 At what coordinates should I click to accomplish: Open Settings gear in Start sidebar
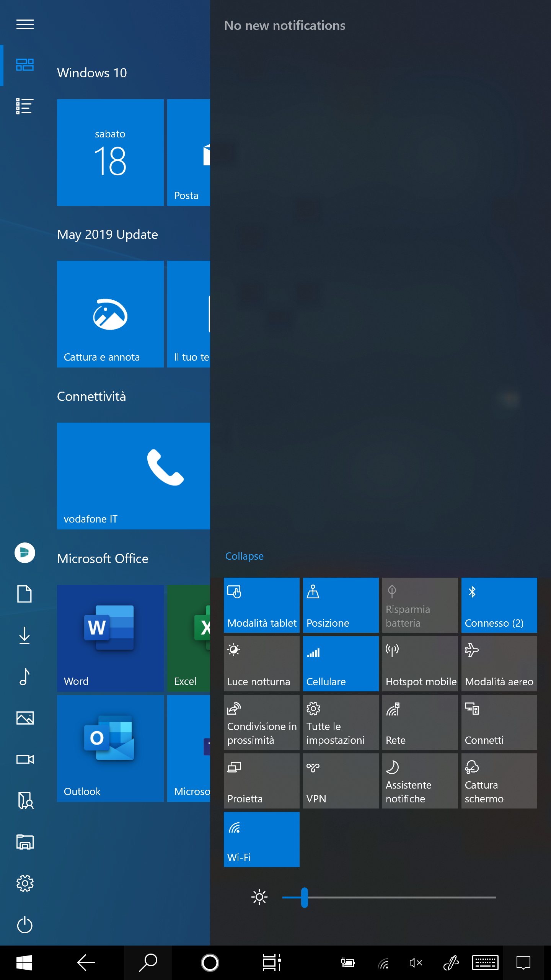point(25,884)
